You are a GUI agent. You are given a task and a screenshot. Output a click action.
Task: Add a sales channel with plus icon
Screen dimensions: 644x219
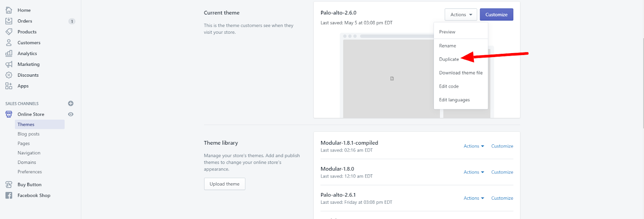(71, 103)
